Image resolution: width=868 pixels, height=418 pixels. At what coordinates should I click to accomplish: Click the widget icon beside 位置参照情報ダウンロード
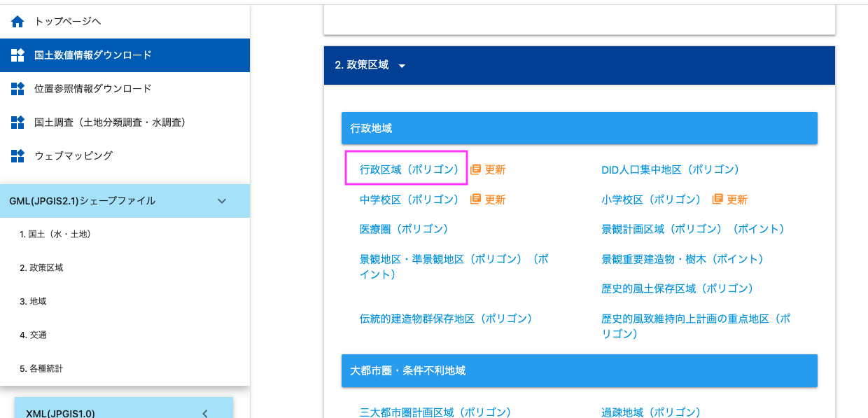coord(17,89)
